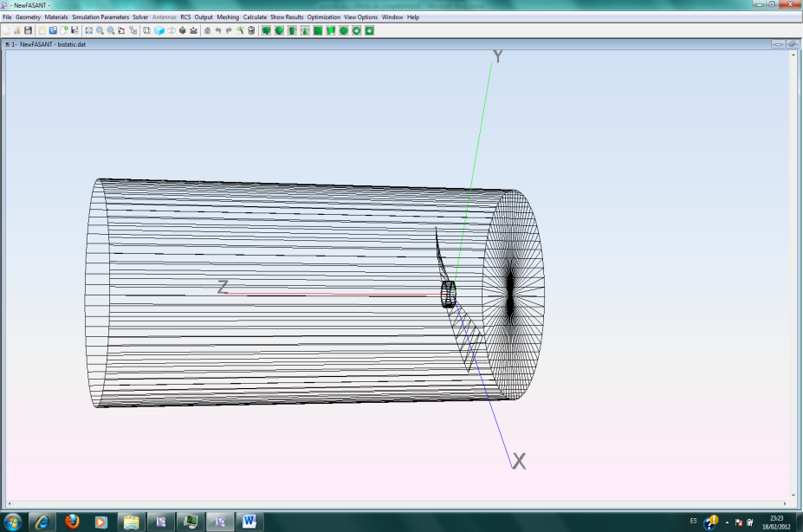The image size is (803, 532).
Task: Click the home toolbar icon
Action: (x=207, y=30)
